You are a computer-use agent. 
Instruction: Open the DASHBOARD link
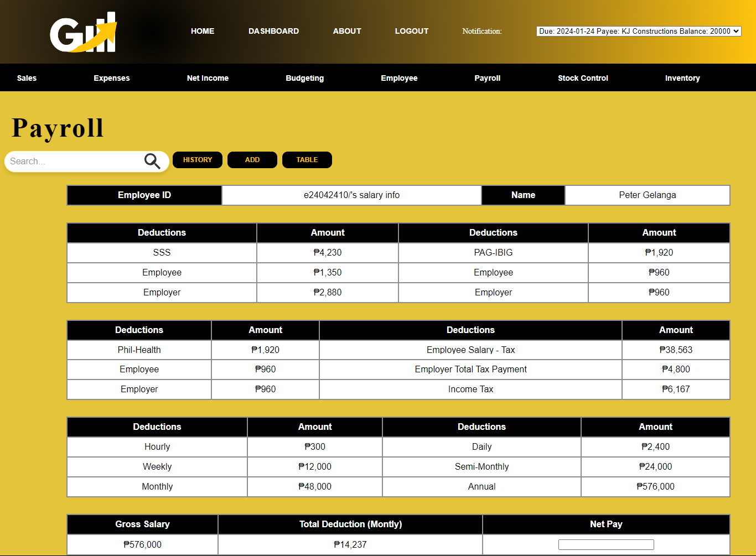(273, 31)
